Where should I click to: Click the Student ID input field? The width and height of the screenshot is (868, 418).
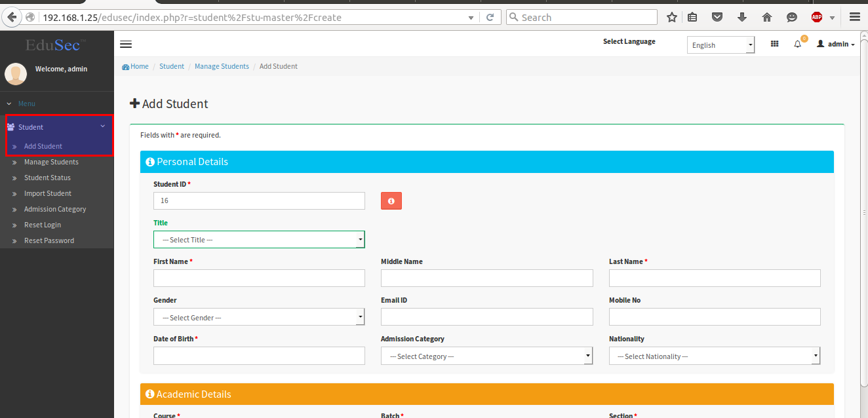259,201
